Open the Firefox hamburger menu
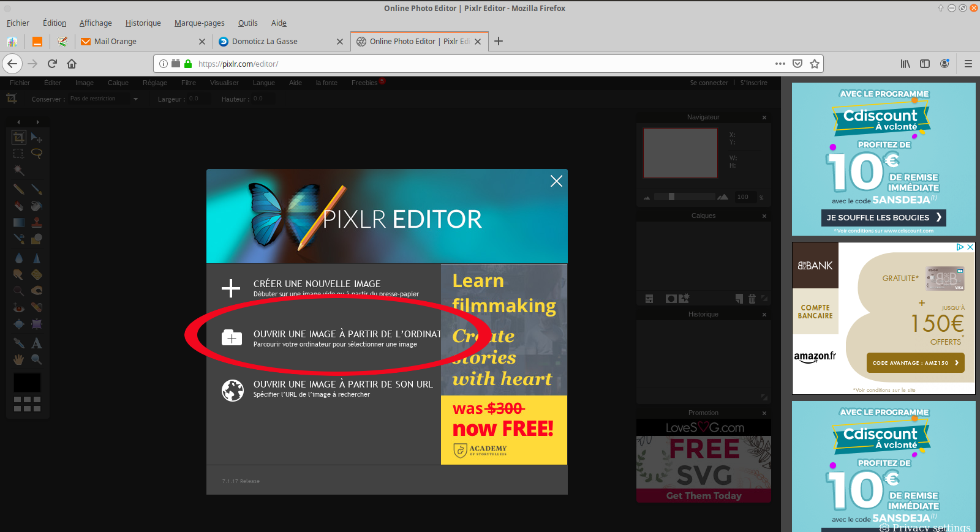The image size is (980, 532). pyautogui.click(x=968, y=64)
